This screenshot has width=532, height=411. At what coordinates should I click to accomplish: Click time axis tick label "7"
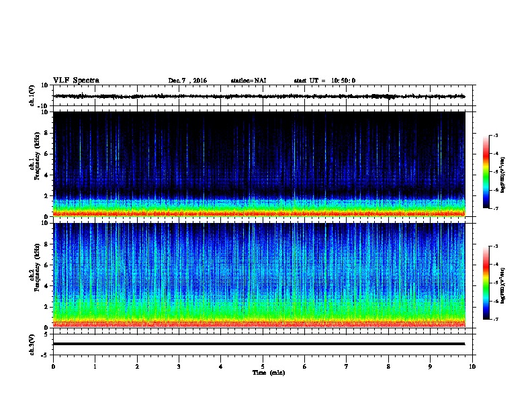pyautogui.click(x=347, y=366)
